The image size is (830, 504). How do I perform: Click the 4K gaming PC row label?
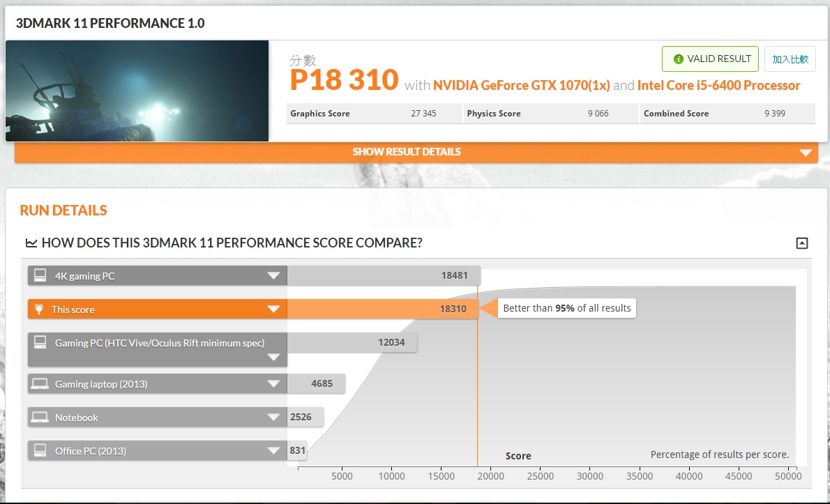(x=84, y=276)
